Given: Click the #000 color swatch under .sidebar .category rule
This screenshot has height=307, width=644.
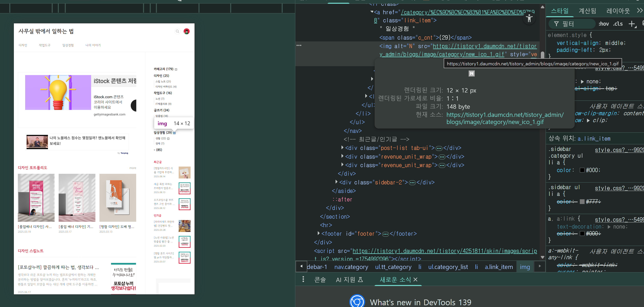Looking at the screenshot, I should (x=582, y=170).
